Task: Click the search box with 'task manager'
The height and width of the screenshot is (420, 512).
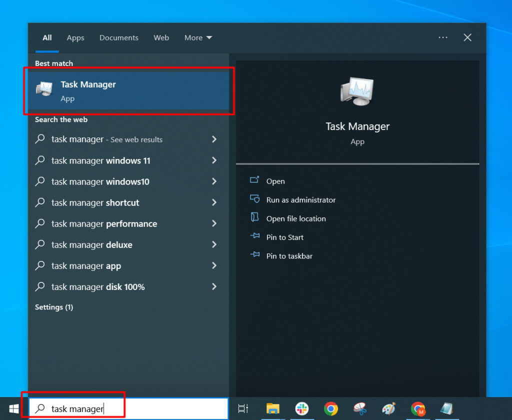Action: coord(128,408)
